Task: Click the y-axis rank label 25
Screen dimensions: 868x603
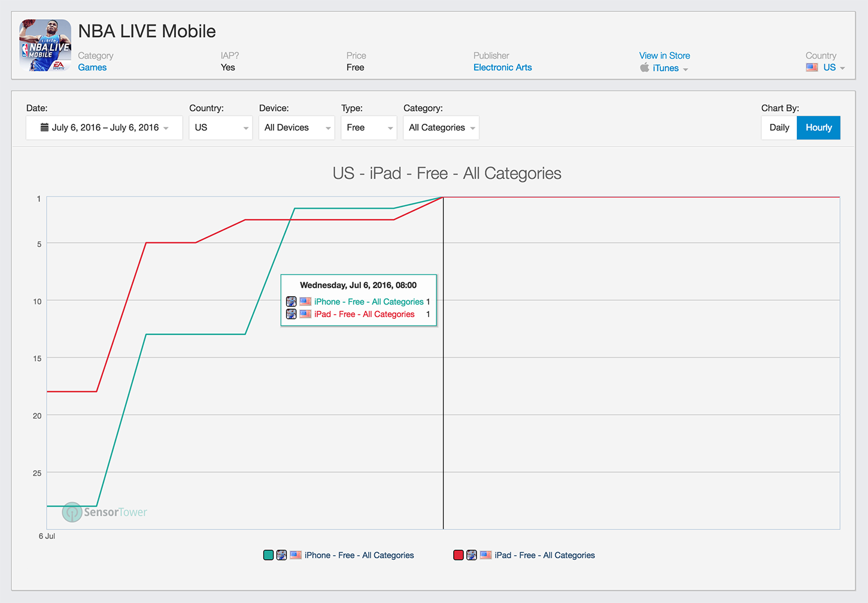Action: tap(37, 473)
